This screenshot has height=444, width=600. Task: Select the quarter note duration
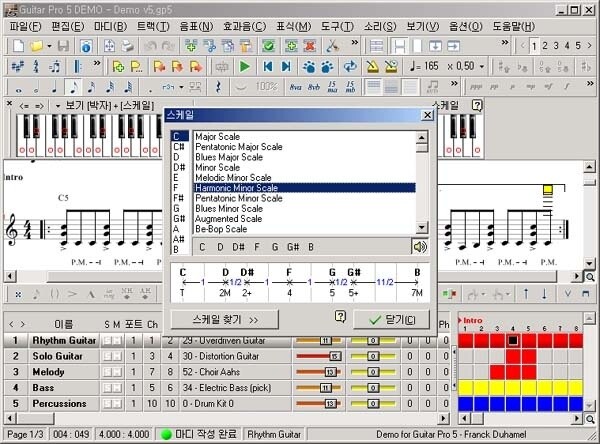54,88
